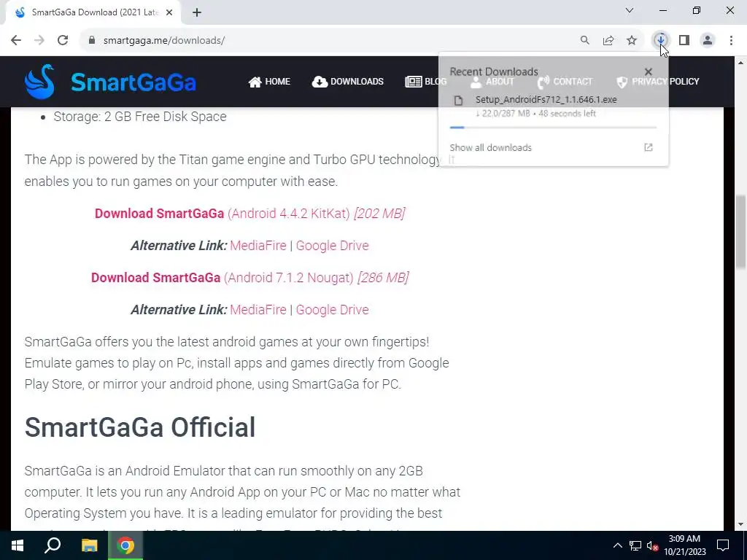This screenshot has width=747, height=560.
Task: Click the scrollbar up arrow
Action: (x=741, y=63)
